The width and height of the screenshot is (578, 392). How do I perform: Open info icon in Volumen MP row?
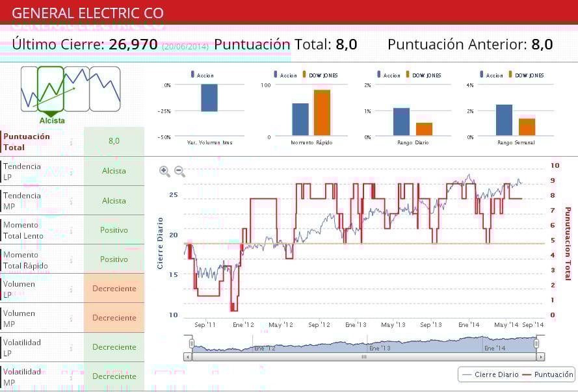pyautogui.click(x=71, y=319)
